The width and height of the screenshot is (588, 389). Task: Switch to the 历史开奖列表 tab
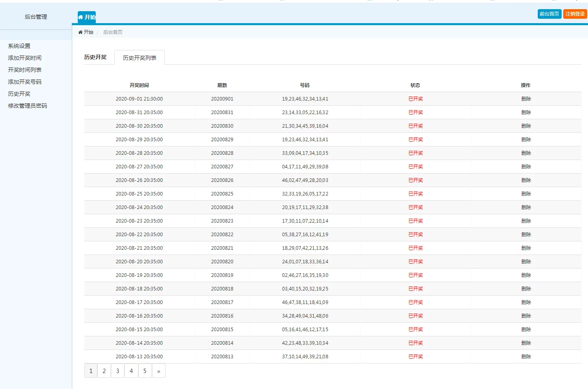coord(139,58)
